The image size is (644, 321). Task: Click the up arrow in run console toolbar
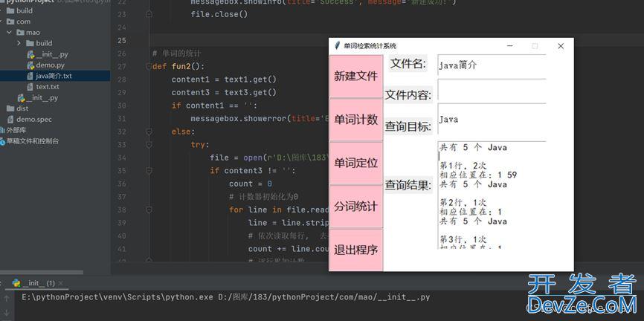click(x=7, y=298)
